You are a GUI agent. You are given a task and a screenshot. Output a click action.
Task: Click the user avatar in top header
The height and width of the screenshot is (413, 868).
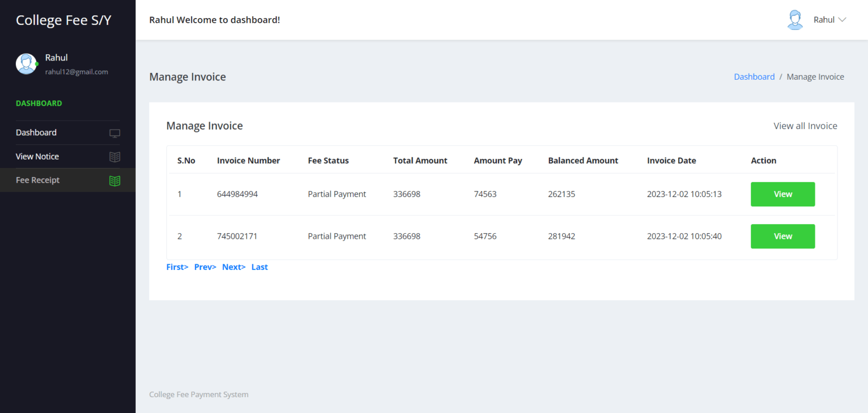click(795, 20)
